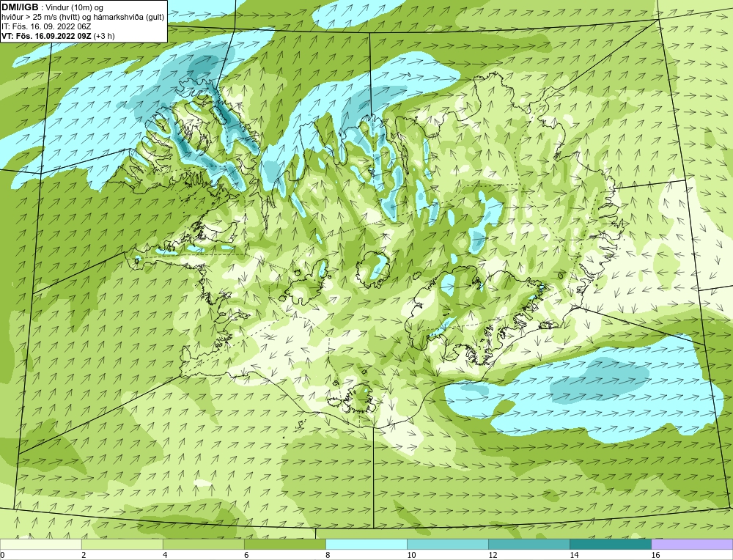Click the 8–10 m/s light cyan legend swatch
Viewport: 733px width, 560px height.
click(366, 544)
